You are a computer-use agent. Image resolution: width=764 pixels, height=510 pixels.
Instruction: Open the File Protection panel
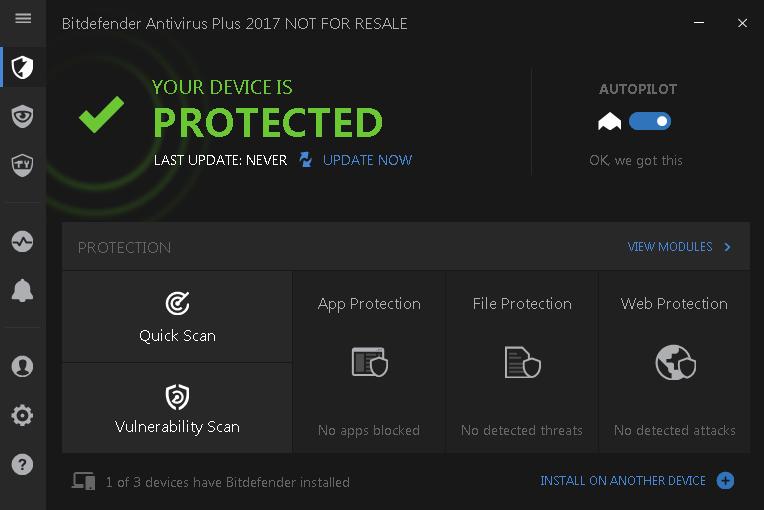[522, 362]
